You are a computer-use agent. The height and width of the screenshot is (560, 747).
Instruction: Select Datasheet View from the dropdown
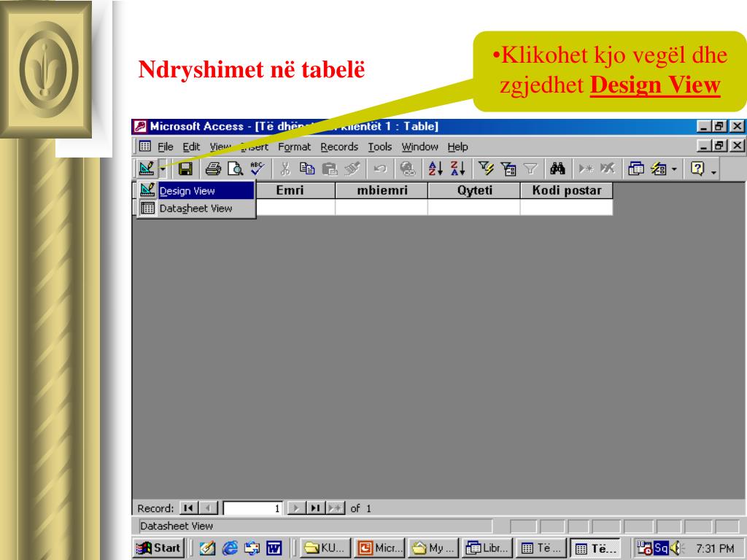(196, 208)
